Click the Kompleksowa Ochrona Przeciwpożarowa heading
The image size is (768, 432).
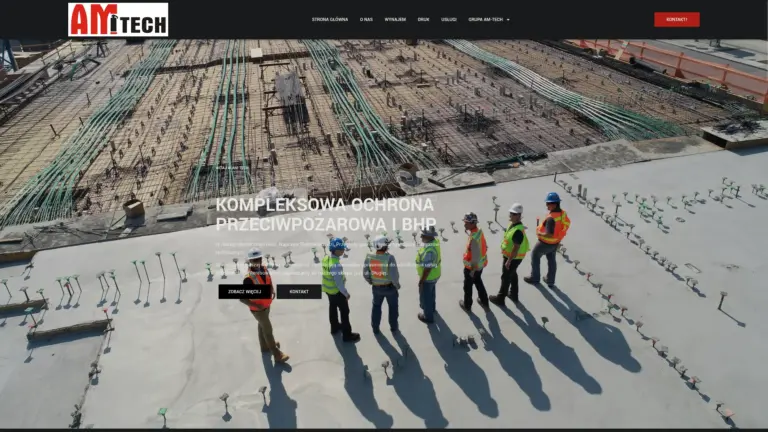click(326, 214)
